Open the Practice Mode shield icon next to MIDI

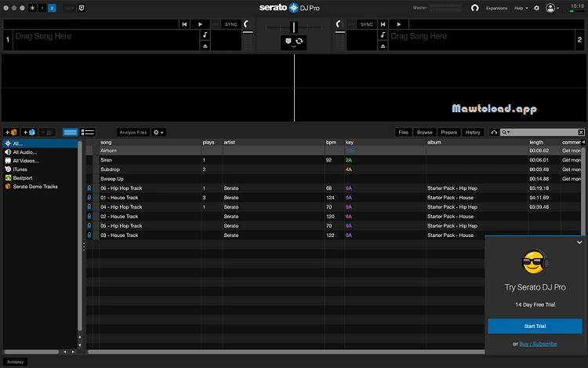tap(82, 8)
